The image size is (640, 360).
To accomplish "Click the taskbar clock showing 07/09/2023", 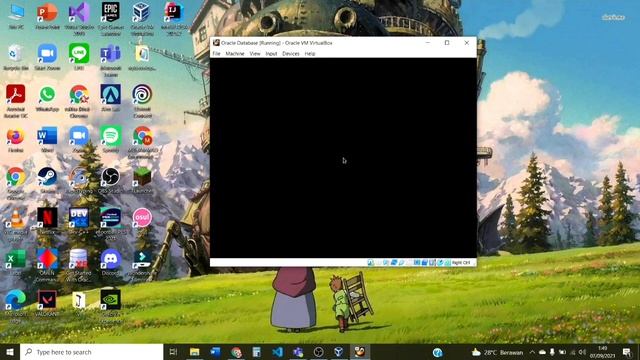I will pos(602,352).
